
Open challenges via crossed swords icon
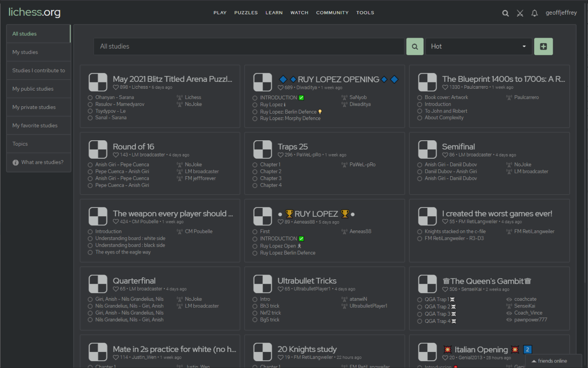click(520, 13)
